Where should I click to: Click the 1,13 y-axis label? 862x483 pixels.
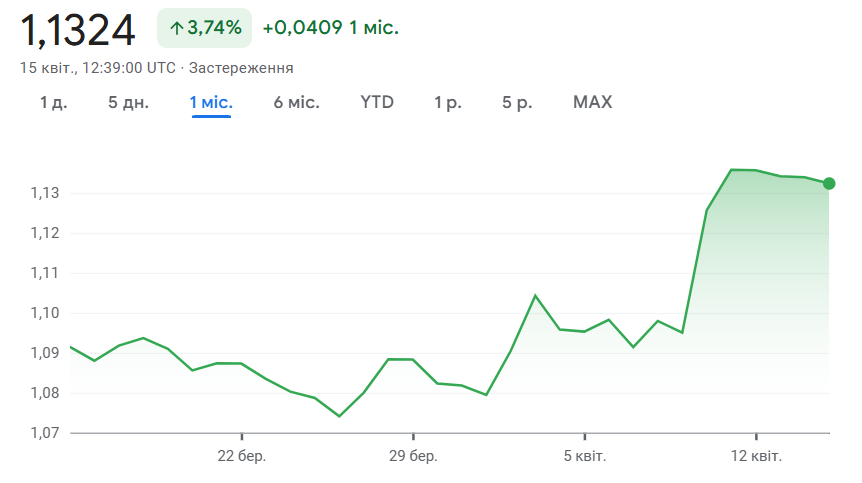[x=45, y=193]
